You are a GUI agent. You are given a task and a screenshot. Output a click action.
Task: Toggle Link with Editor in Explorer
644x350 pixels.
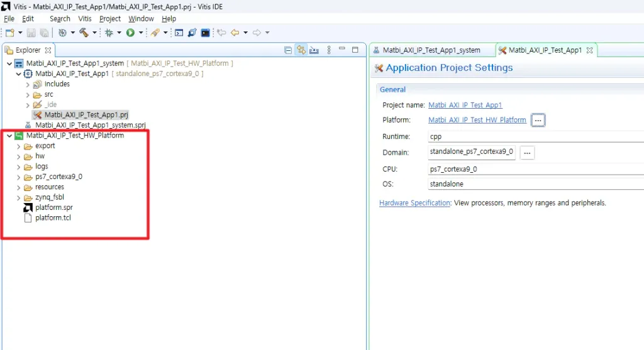[x=301, y=50]
